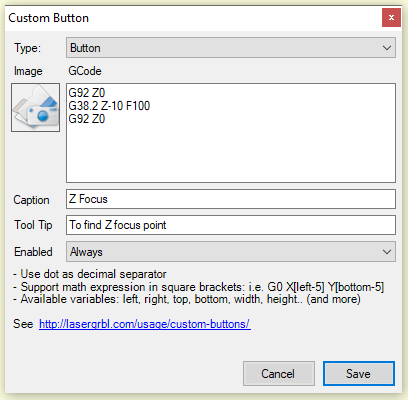Click inside the GCode text area

231,133
